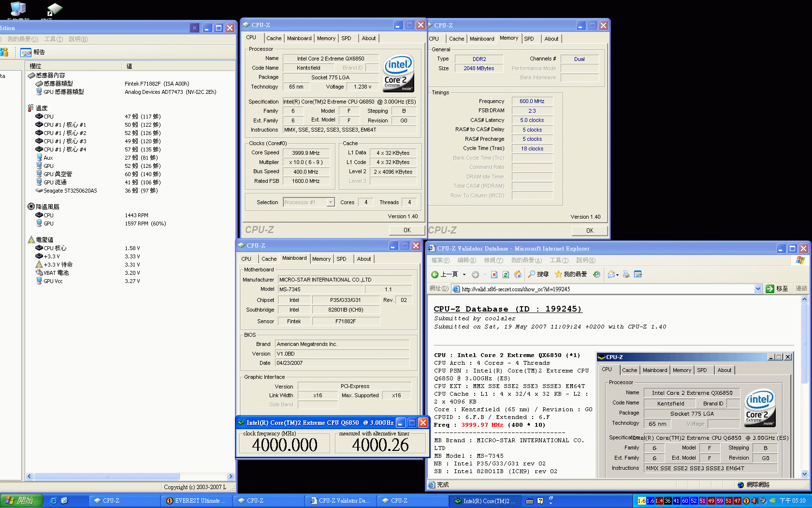Click the Report (報告) icon in EVEREST toolbar
812x508 pixels.
tap(33, 52)
